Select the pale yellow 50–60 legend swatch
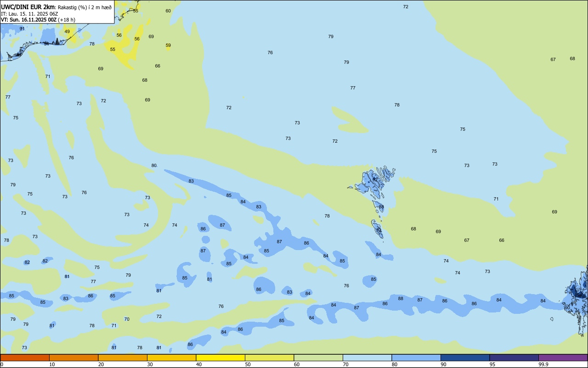 tap(269, 357)
